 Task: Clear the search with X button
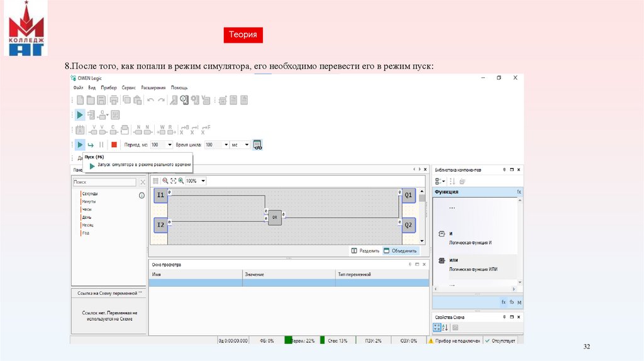click(143, 182)
